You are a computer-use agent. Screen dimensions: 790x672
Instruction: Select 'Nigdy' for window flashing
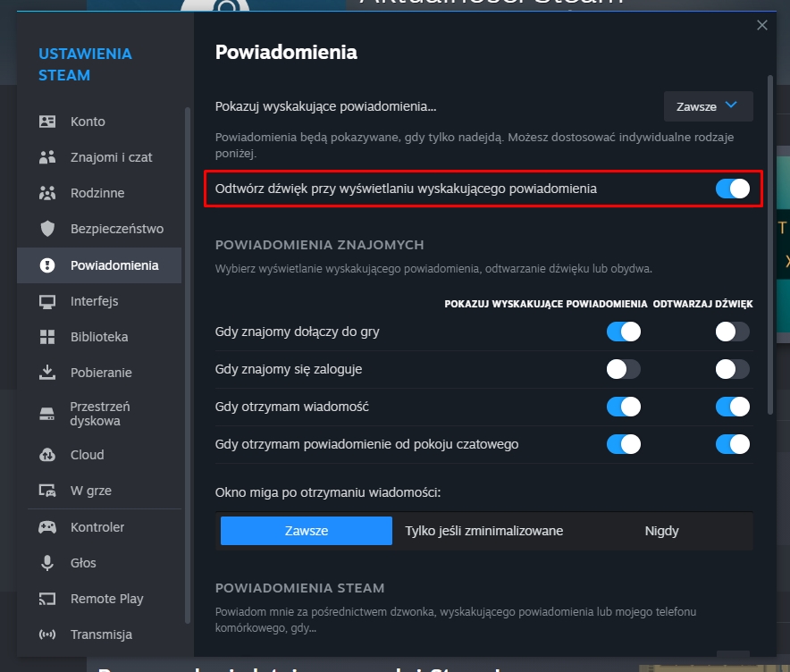click(x=661, y=530)
